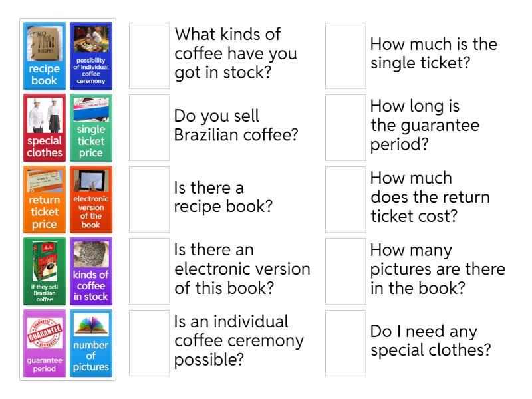Click answer box for 'How much does the return ticket cost?'
532x399 pixels.
pyautogui.click(x=345, y=199)
